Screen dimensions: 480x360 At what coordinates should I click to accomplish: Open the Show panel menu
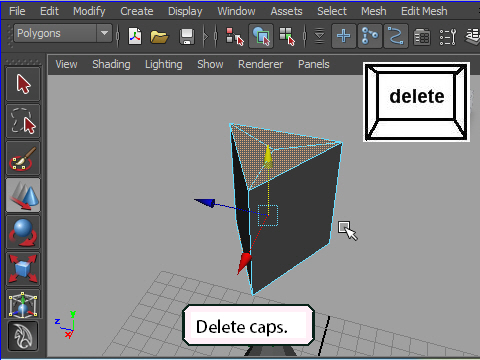[x=210, y=64]
